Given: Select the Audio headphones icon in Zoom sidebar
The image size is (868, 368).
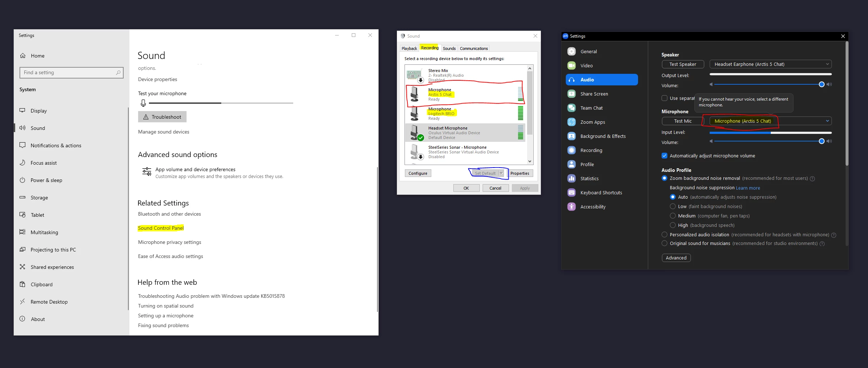Looking at the screenshot, I should 571,80.
